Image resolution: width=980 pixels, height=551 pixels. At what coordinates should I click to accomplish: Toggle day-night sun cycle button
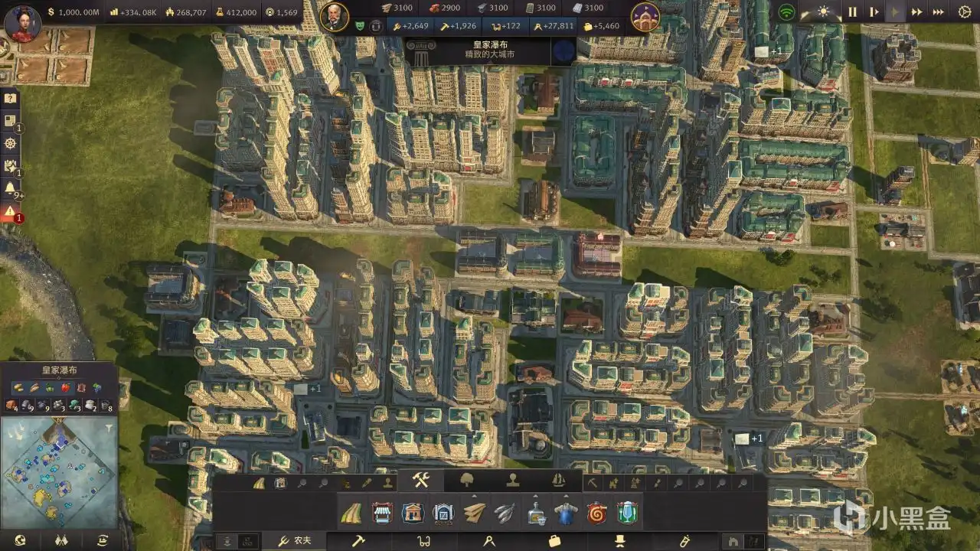823,11
